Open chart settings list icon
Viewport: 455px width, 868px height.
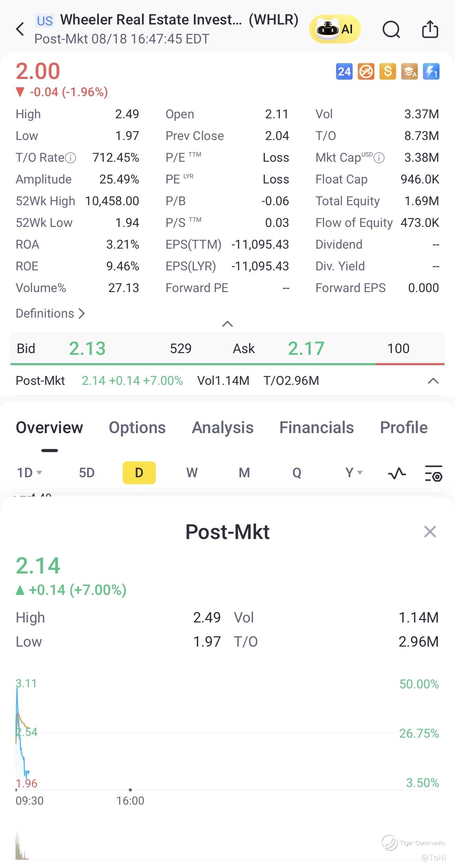433,473
